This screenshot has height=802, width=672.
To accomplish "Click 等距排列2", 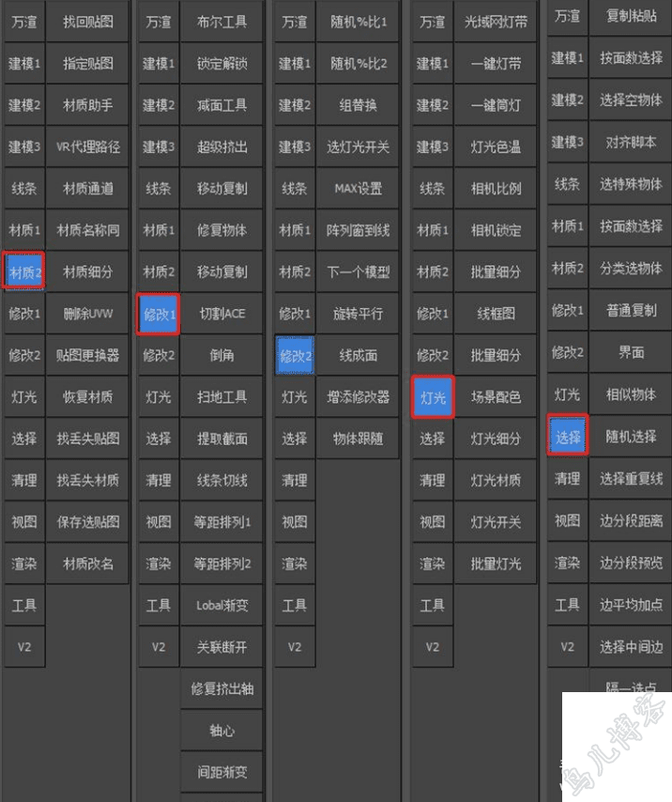I will point(221,563).
